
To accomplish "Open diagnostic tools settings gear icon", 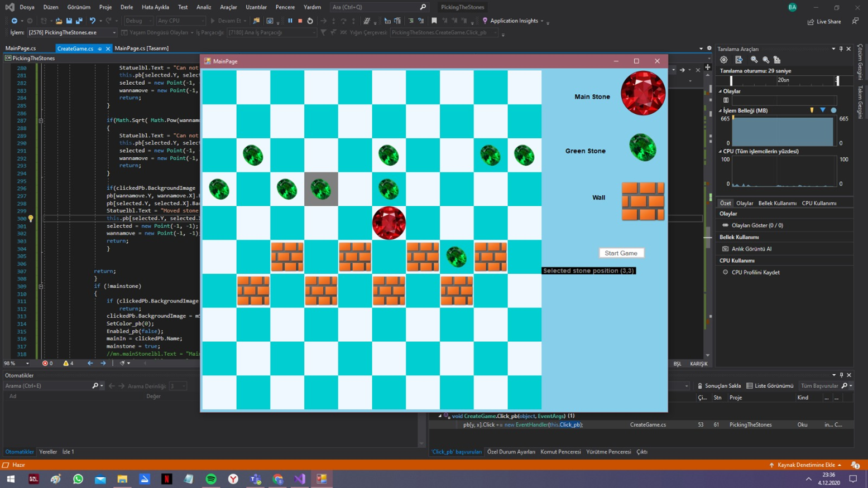I will pos(724,60).
